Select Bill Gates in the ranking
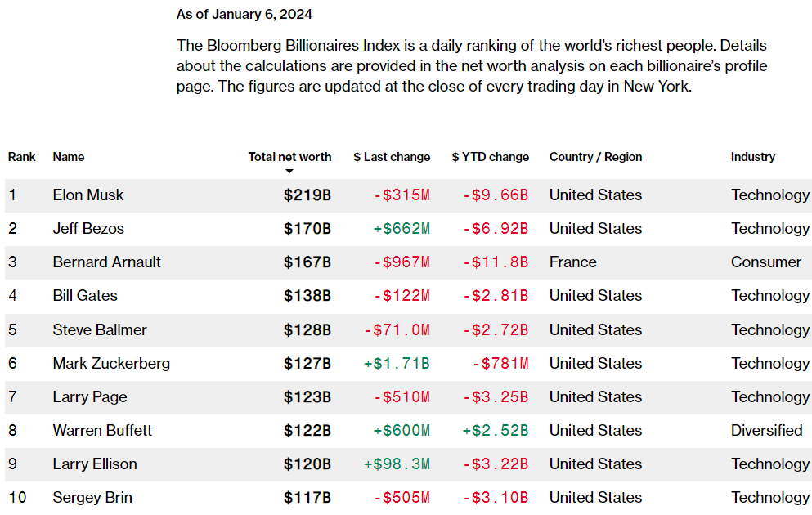This screenshot has width=812, height=515. click(x=85, y=296)
